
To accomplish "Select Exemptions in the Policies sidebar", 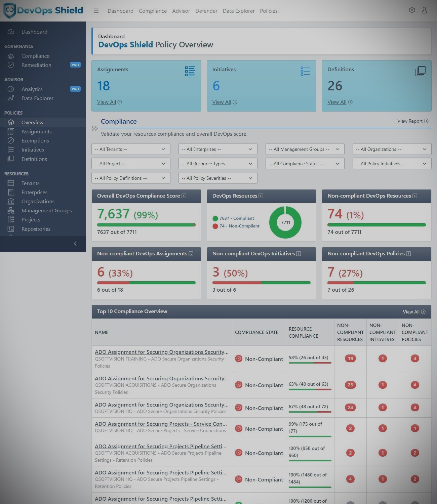I will tap(35, 140).
